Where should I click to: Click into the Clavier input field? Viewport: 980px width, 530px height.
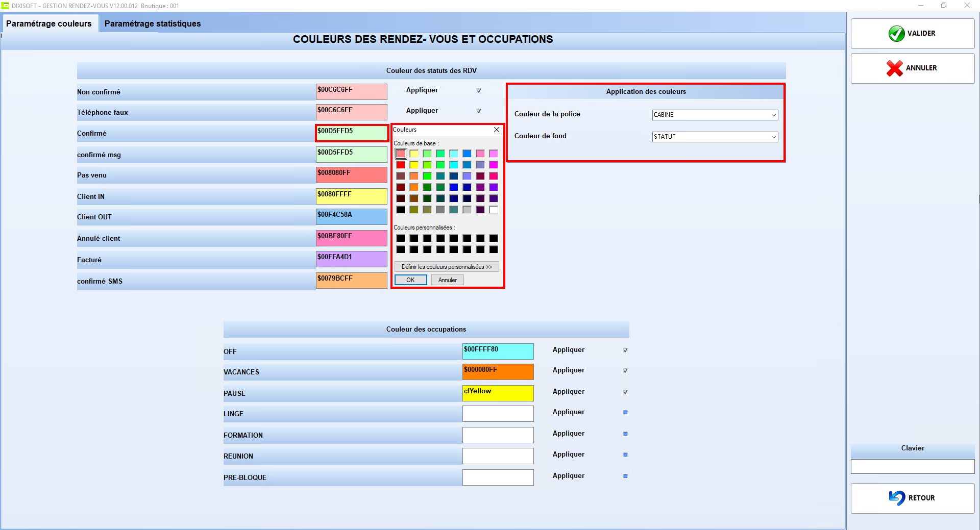913,467
